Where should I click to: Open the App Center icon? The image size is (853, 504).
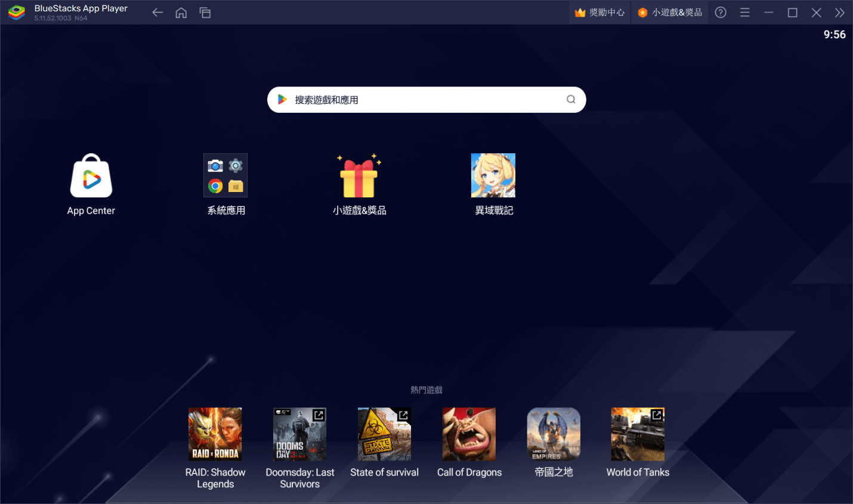coord(91,175)
